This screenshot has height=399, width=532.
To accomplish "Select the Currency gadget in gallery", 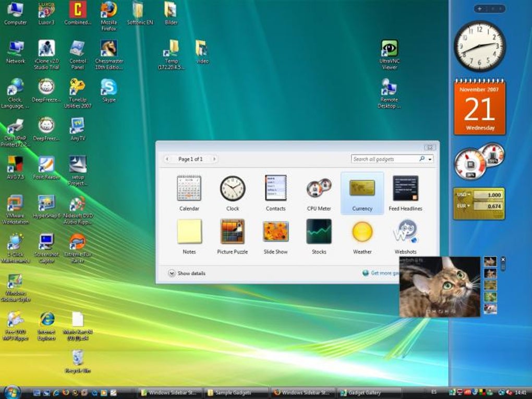I will click(362, 193).
